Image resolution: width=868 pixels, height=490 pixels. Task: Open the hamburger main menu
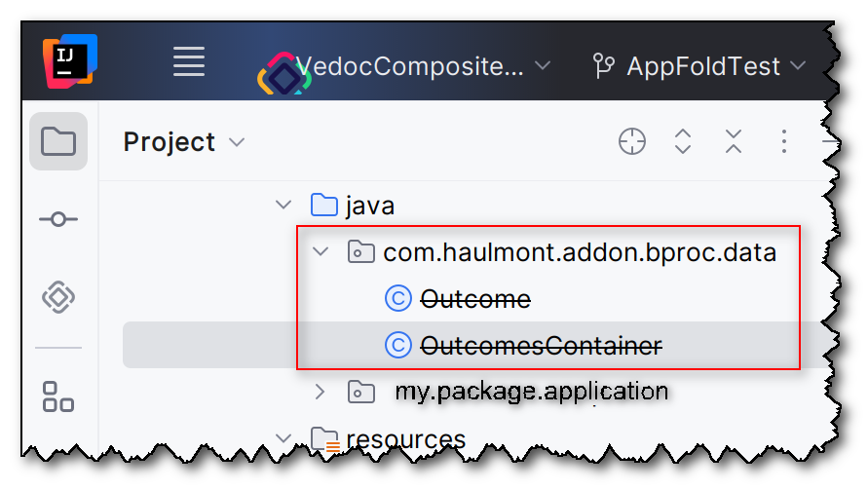tap(189, 61)
